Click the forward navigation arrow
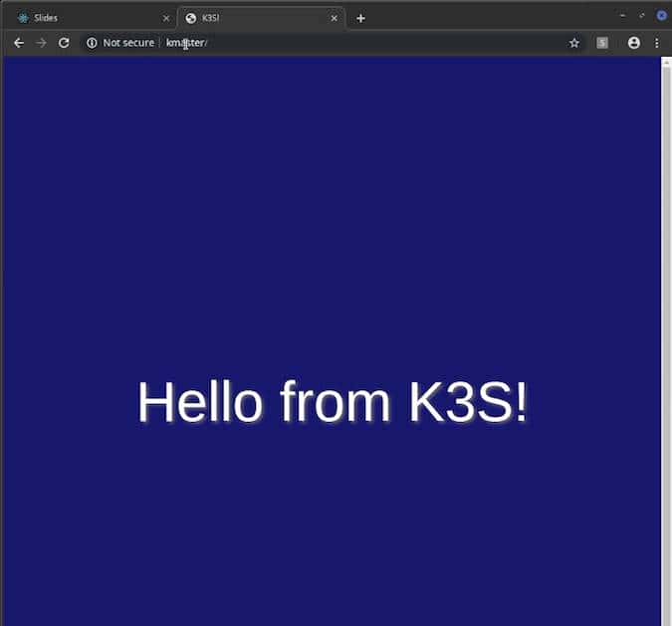 (x=41, y=43)
